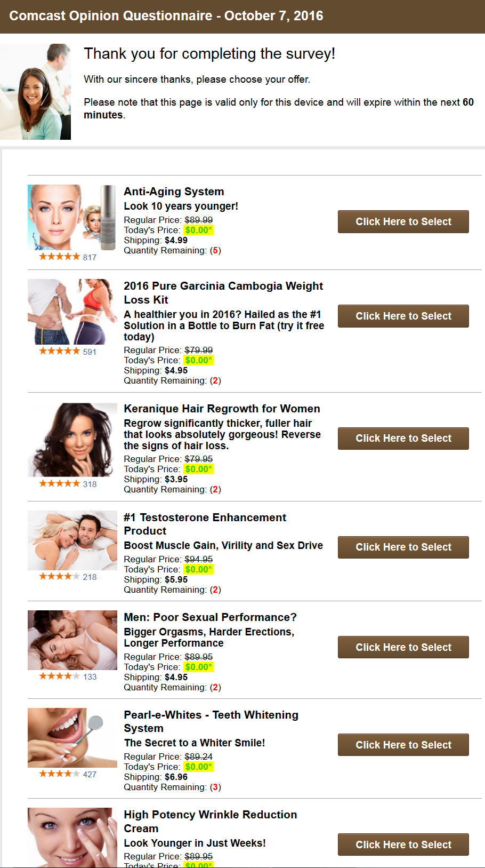Screen dimensions: 485x868
Task: Open the Garcinia Cambogia product photo
Action: click(72, 312)
